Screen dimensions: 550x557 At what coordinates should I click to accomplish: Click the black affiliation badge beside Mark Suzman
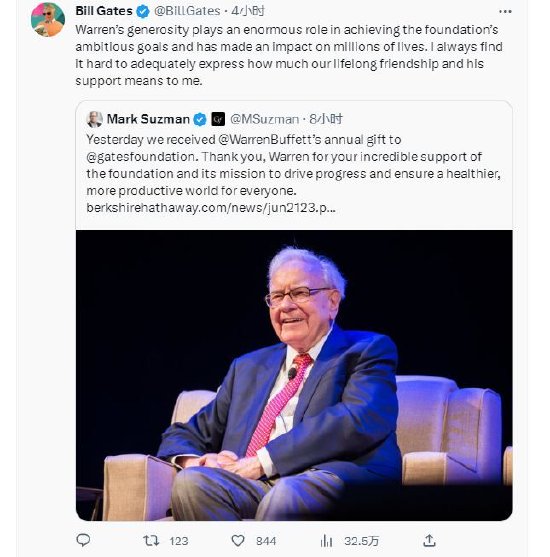point(218,119)
